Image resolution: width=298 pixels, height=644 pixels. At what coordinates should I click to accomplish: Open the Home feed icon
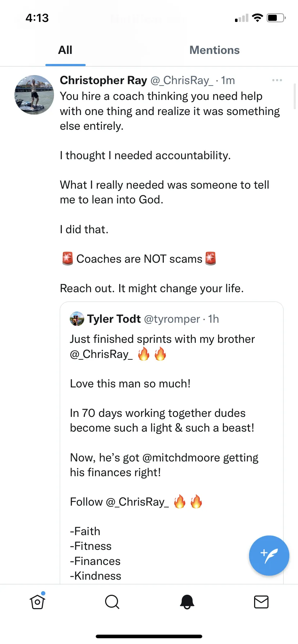coord(37,602)
